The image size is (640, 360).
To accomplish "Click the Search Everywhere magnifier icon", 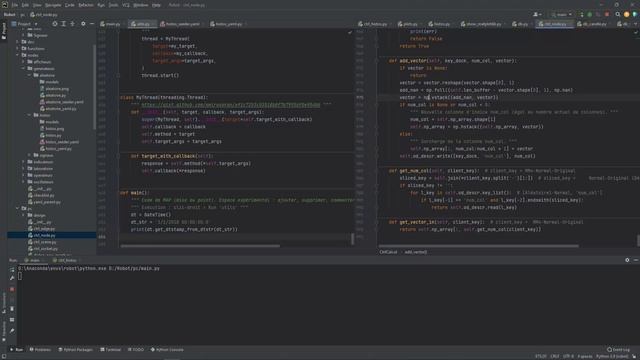I will click(618, 14).
